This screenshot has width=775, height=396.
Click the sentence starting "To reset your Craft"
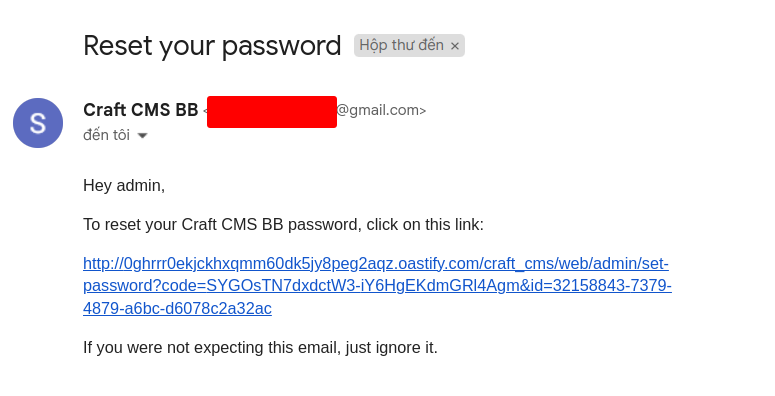283,224
